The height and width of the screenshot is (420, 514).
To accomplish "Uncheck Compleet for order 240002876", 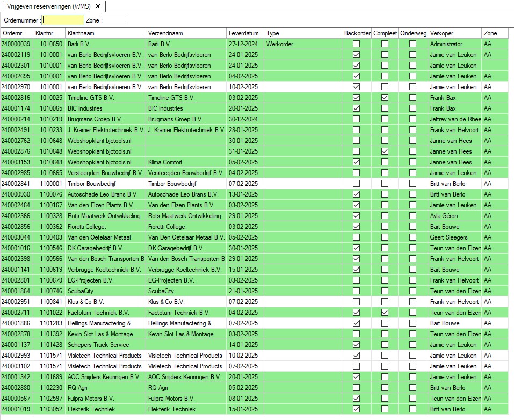I will [385, 151].
